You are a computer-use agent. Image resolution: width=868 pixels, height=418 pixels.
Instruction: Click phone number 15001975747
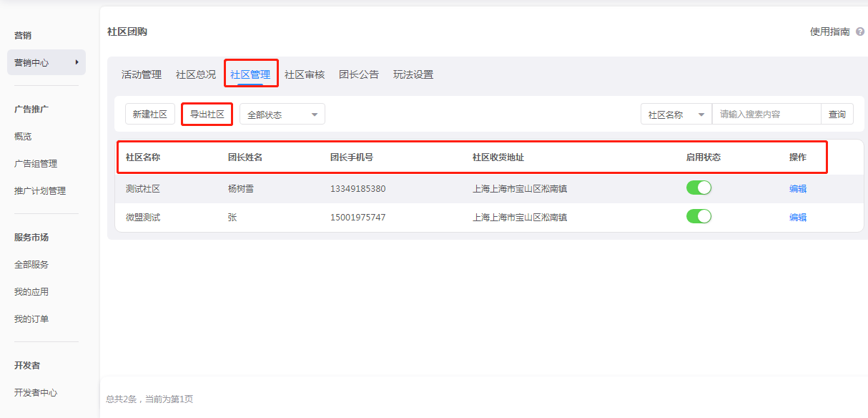coord(358,218)
